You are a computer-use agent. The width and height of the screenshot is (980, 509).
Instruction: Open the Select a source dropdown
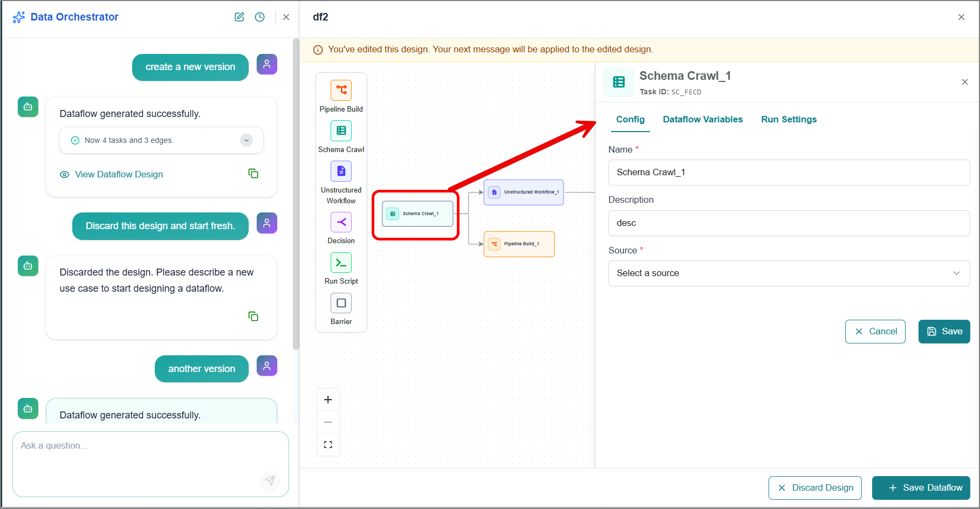pos(789,273)
